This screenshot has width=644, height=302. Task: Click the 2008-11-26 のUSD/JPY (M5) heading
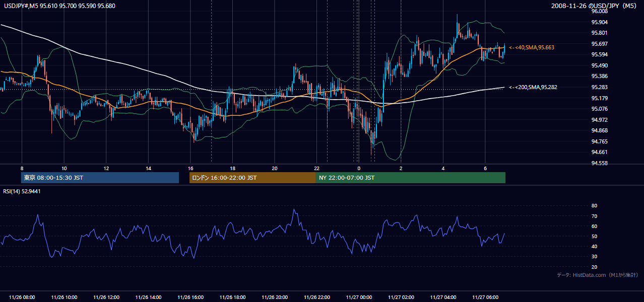point(595,6)
